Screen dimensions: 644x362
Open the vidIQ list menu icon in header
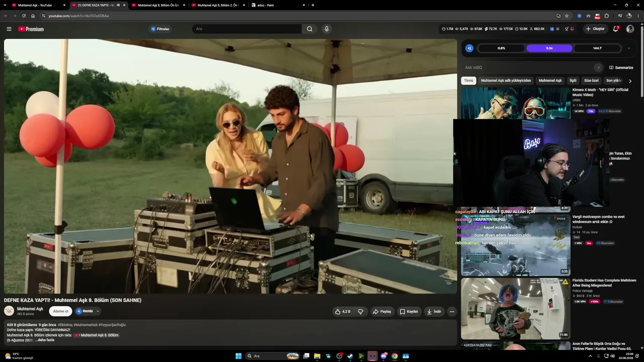(x=557, y=29)
